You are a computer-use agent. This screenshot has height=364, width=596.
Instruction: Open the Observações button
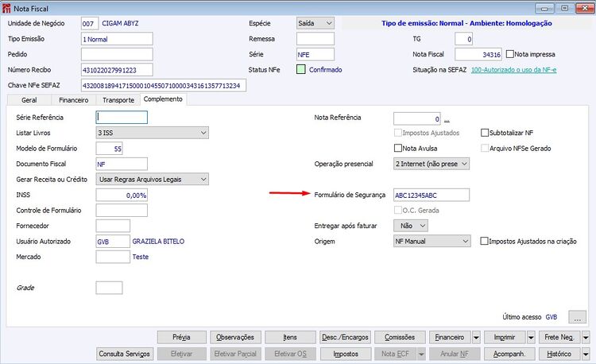tap(236, 338)
